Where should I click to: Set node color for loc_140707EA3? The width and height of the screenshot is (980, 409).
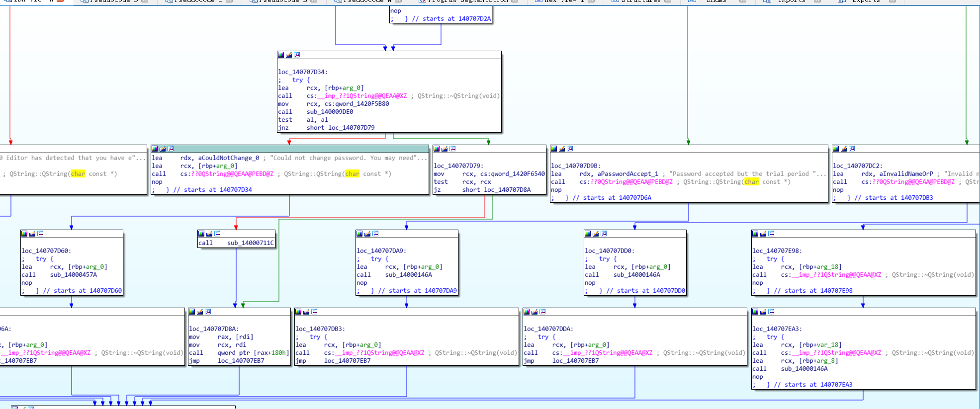coord(755,312)
